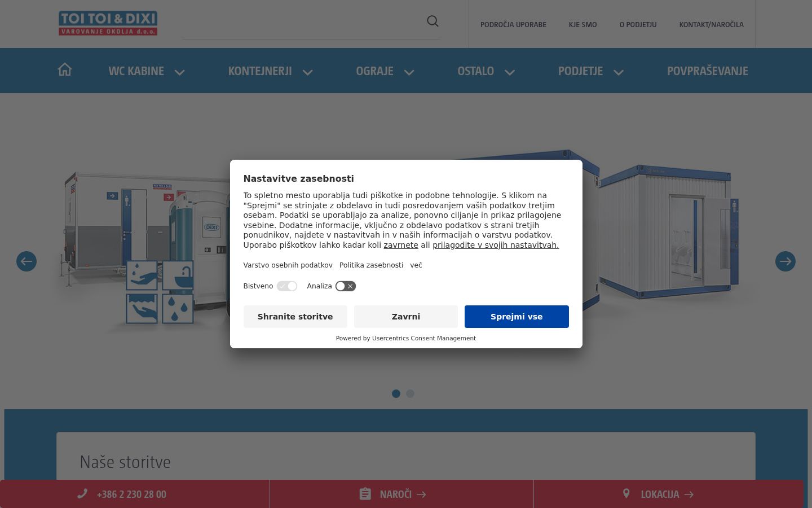Click the 'Powered by Usercentrics Consent Management' text
The height and width of the screenshot is (508, 812).
pos(406,339)
